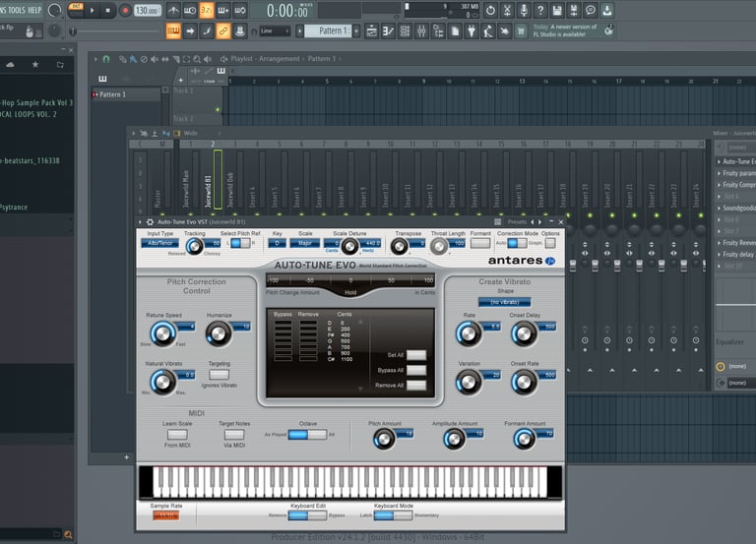
Task: Click the Remove All button
Action: click(x=416, y=385)
